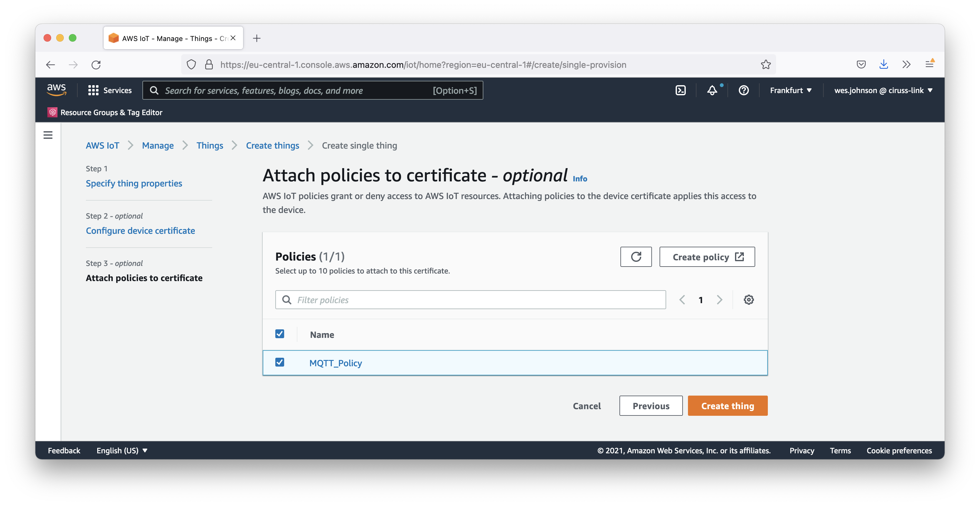Expand the Frankfurt region dropdown
This screenshot has height=506, width=980.
pos(791,91)
